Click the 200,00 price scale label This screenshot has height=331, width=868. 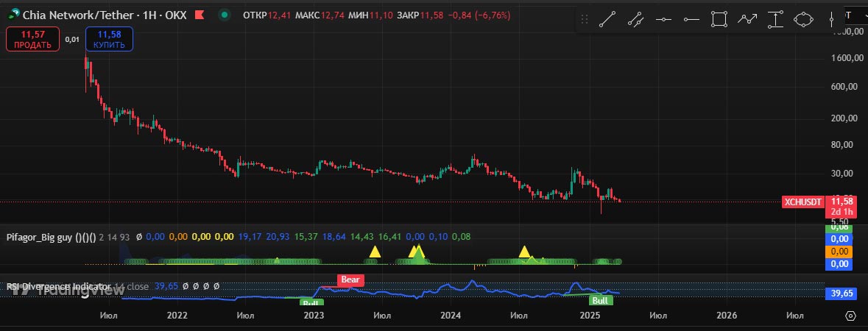(x=844, y=118)
